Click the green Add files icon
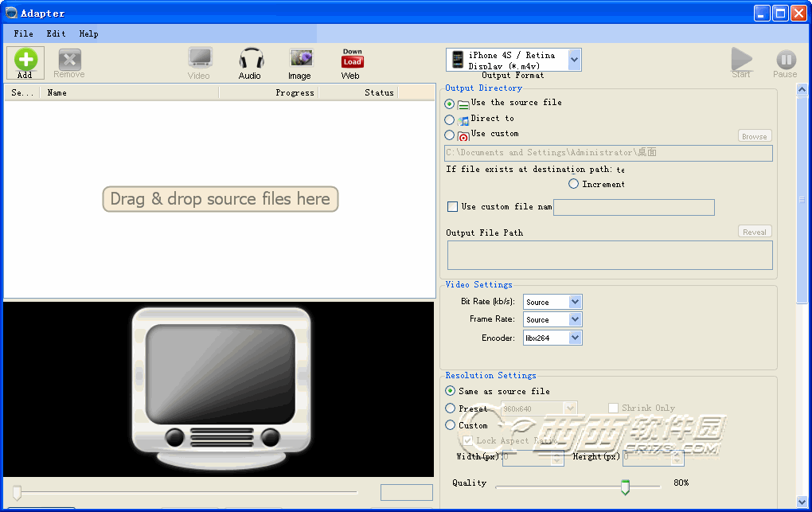812x512 pixels. 25,60
